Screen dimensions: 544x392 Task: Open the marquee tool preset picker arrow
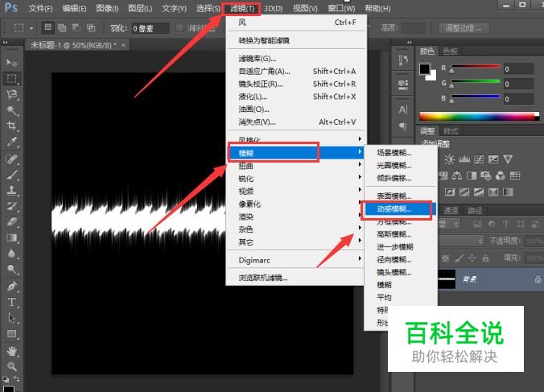31,27
